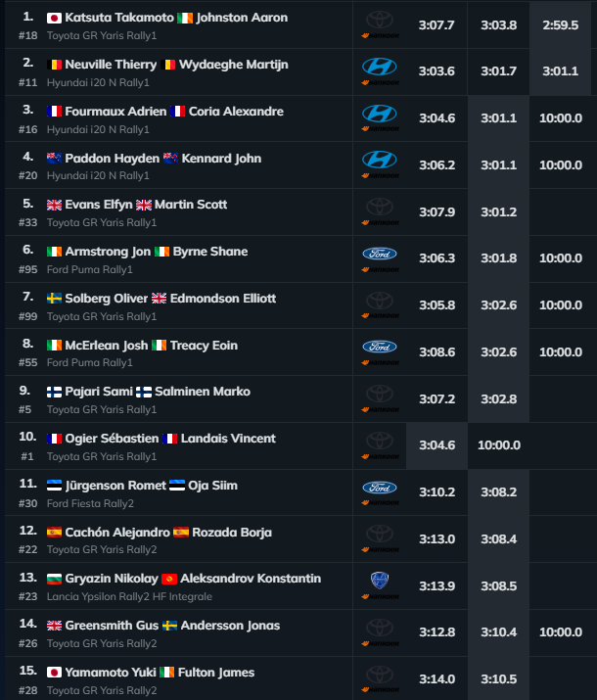This screenshot has height=700, width=597.
Task: Click Katsuta's 2:59.5 stage time
Action: (x=561, y=25)
